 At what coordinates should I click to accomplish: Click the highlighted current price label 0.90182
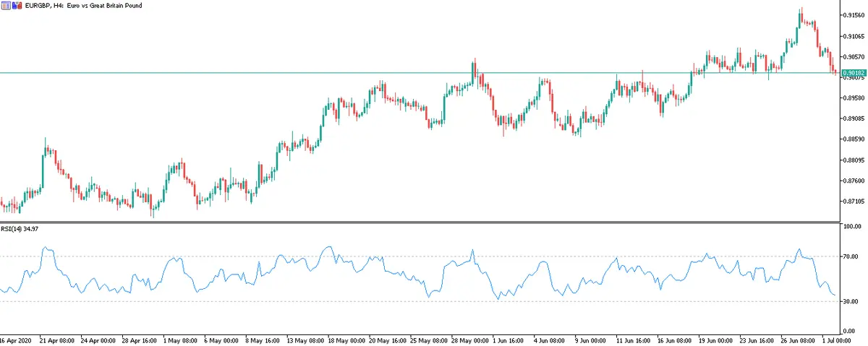855,73
